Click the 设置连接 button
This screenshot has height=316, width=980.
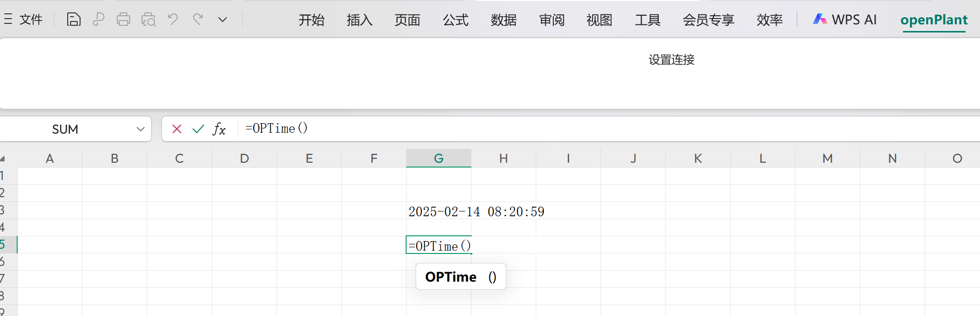(671, 60)
